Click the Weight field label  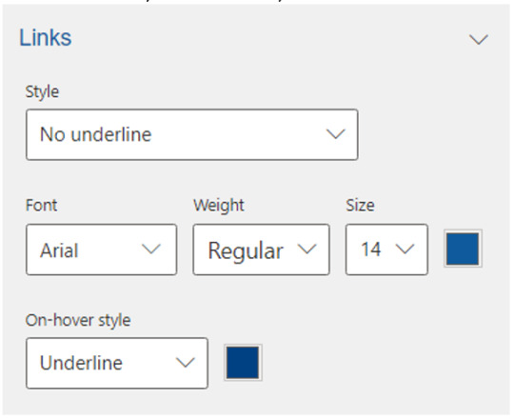point(219,206)
